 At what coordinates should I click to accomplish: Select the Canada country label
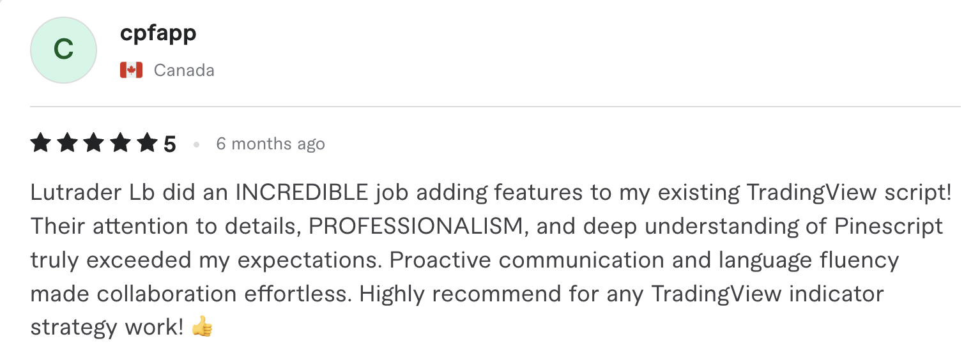(184, 70)
